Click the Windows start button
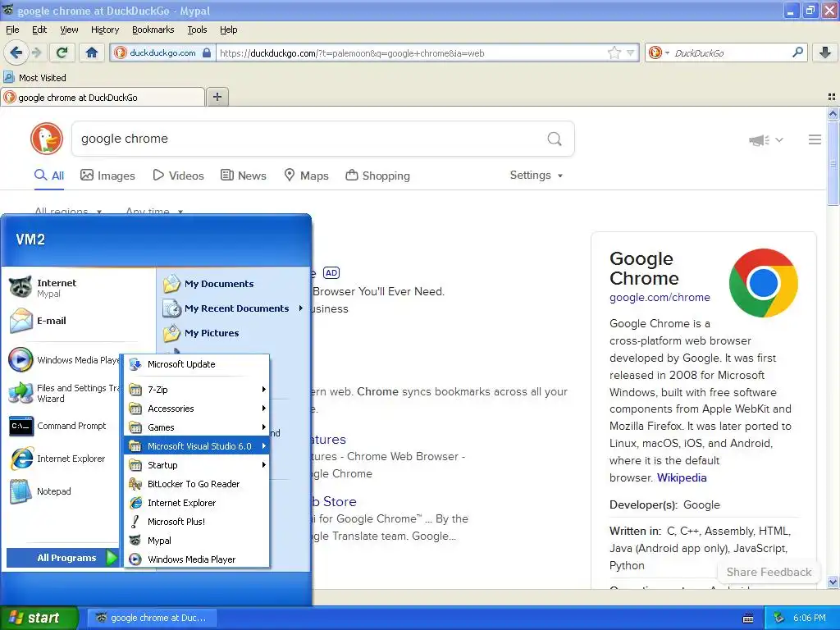This screenshot has width=840, height=630. click(x=39, y=618)
